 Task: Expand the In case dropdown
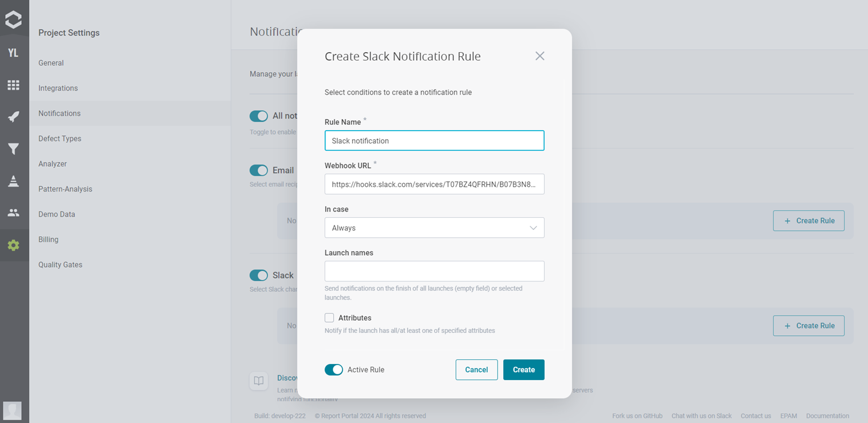(x=435, y=228)
